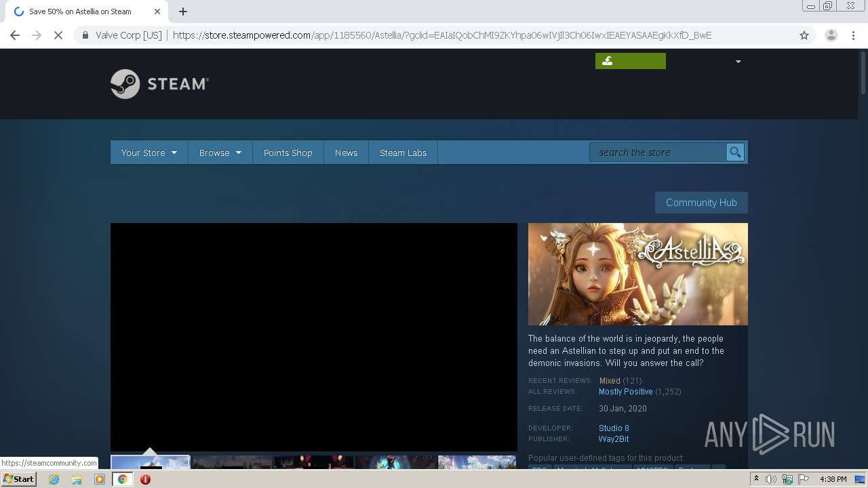Select the third media thumbnail
868x488 pixels.
314,462
